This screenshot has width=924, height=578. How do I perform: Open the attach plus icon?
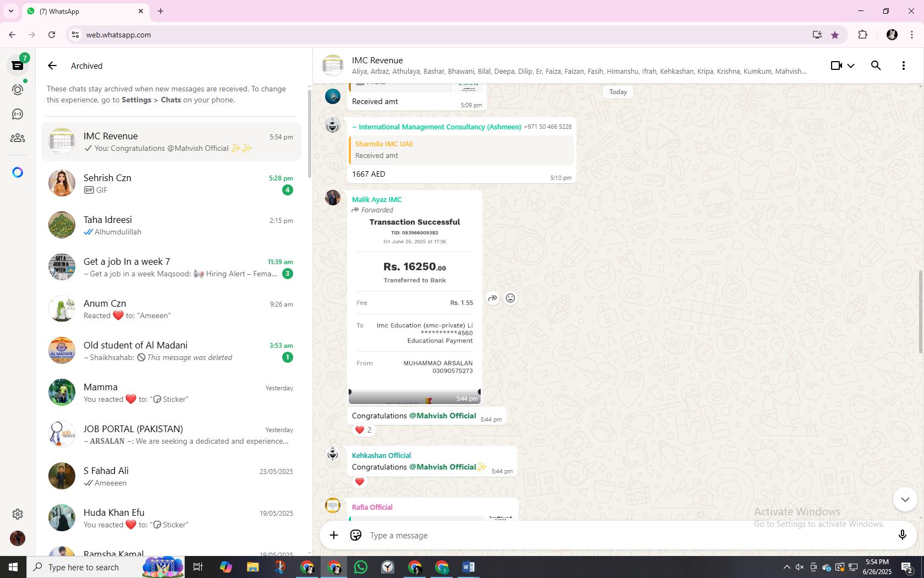pyautogui.click(x=334, y=535)
